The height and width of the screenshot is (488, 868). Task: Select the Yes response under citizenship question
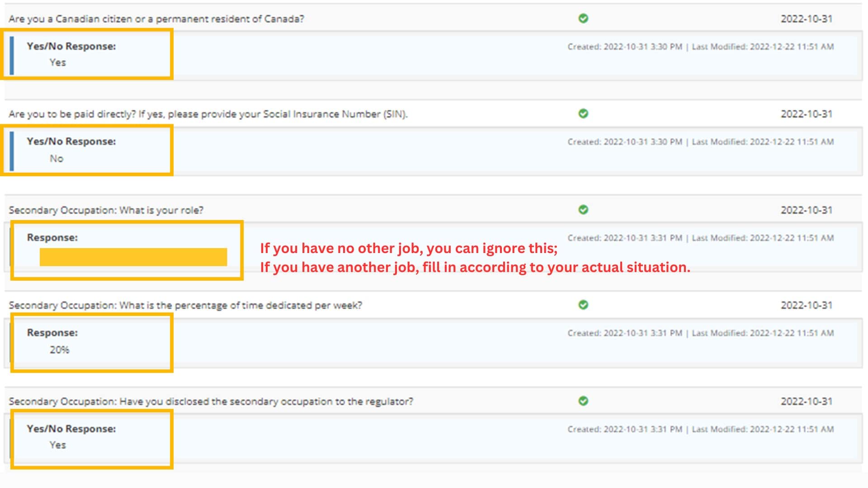tap(58, 63)
